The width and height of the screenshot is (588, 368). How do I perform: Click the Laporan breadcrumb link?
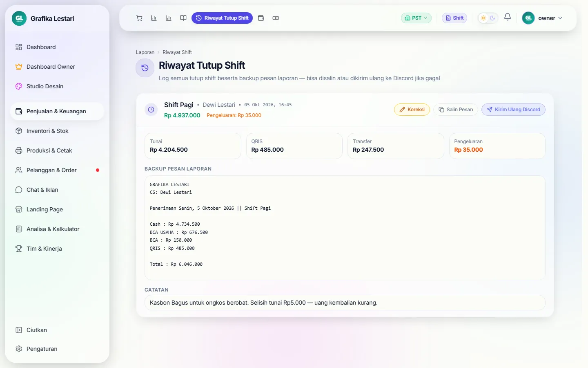145,52
